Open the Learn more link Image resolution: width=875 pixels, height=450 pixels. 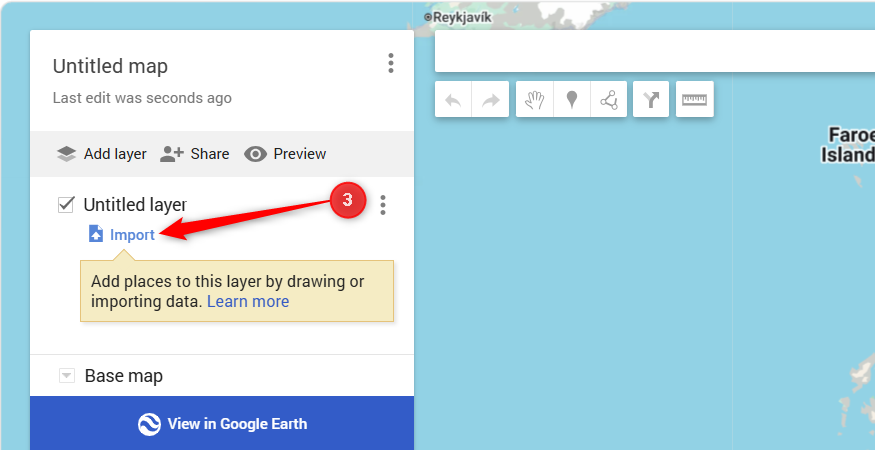point(248,301)
